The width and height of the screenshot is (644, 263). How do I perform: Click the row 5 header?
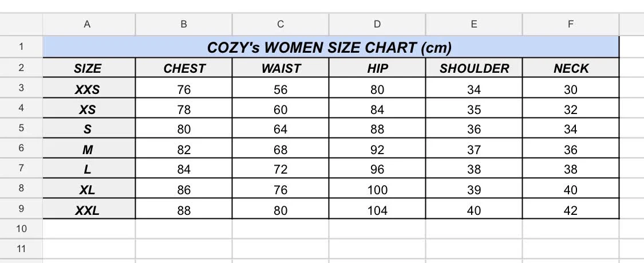[x=21, y=128]
